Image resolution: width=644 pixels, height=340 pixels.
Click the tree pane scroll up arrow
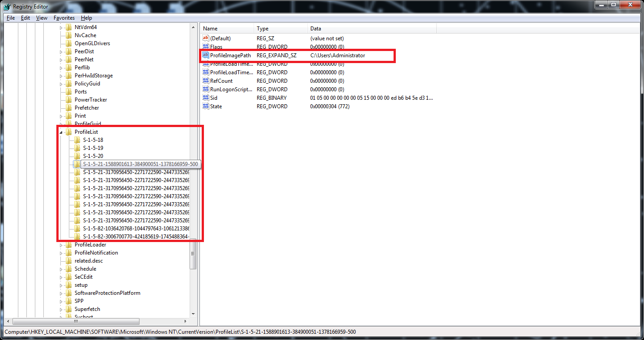coord(193,26)
